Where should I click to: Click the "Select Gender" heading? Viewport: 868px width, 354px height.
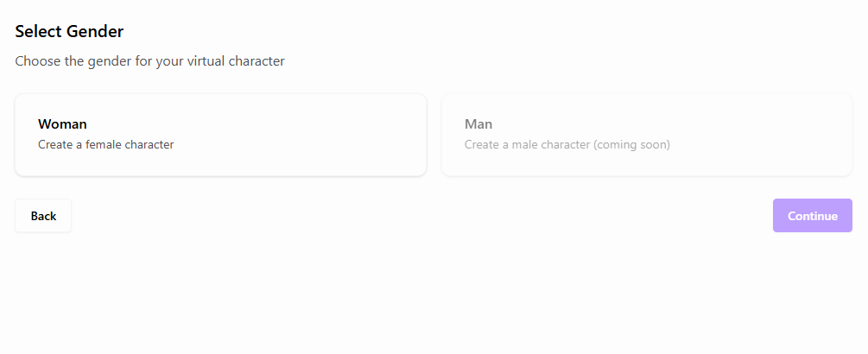coord(69,32)
